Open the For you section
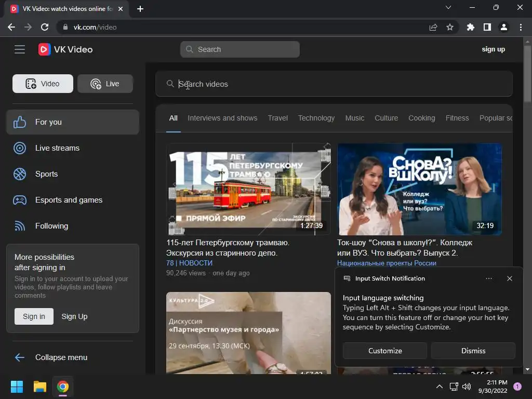Viewport: 532px width, 399px height. tap(73, 122)
